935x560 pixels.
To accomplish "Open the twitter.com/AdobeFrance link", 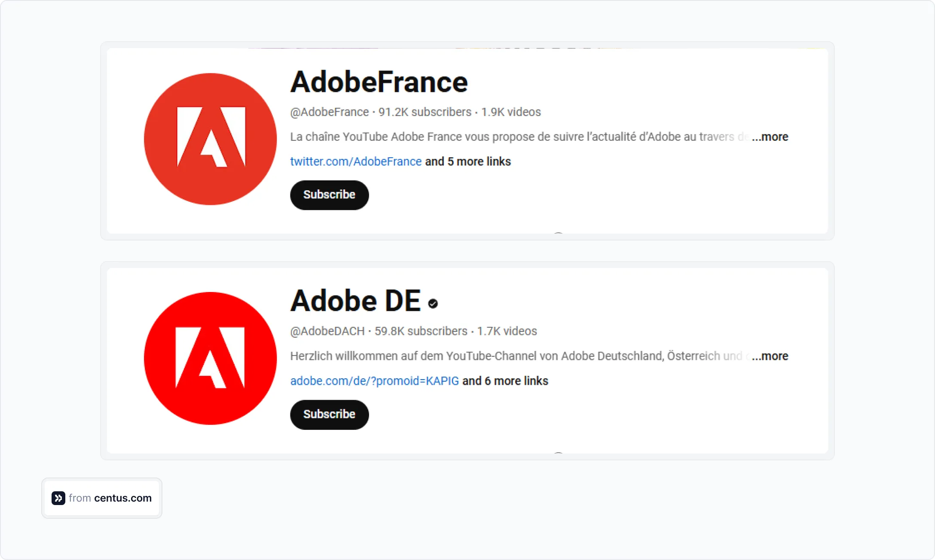I will (355, 161).
